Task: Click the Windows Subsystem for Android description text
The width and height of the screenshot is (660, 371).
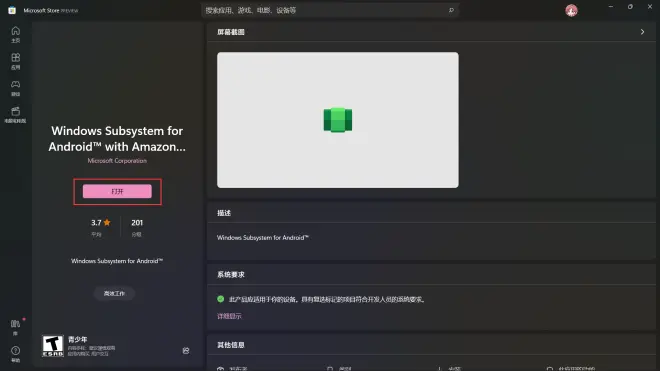Action: point(263,238)
